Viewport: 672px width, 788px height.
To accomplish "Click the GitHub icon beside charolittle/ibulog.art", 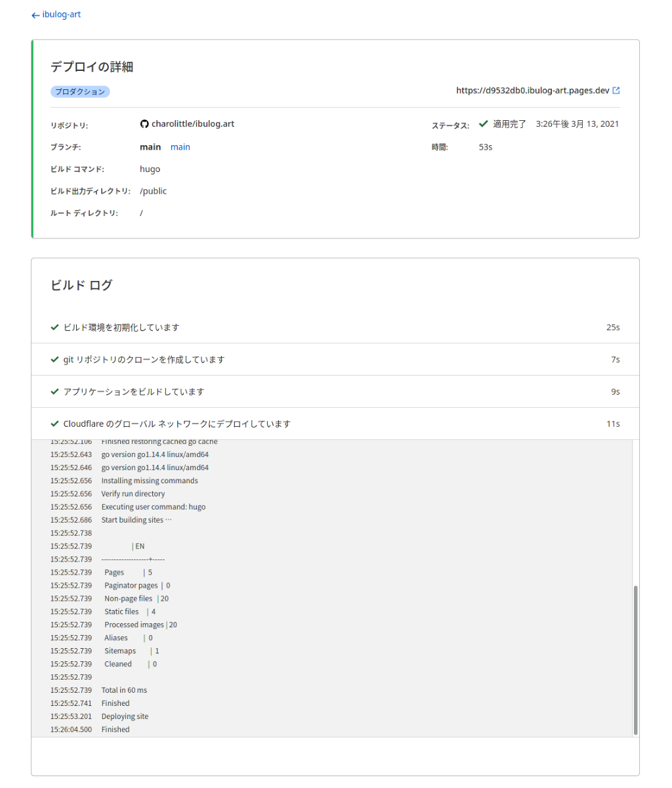I will tap(144, 124).
